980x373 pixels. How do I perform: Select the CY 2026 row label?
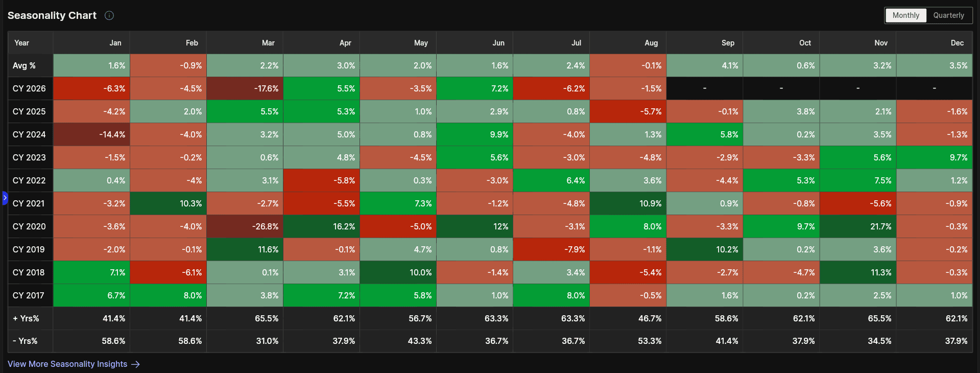coord(29,88)
